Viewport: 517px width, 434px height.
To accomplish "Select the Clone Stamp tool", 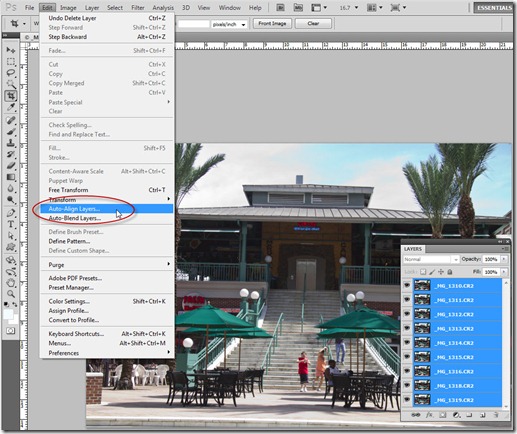I will 11,143.
